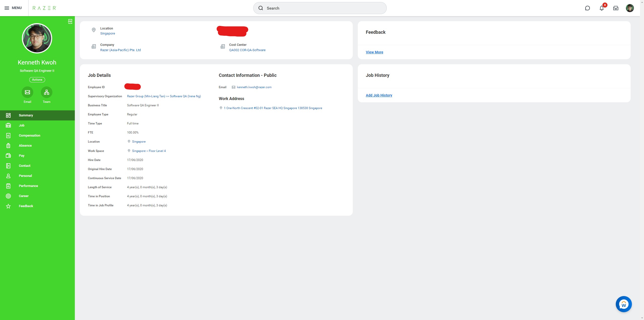Click the Length of Service duration value

pyautogui.click(x=147, y=187)
